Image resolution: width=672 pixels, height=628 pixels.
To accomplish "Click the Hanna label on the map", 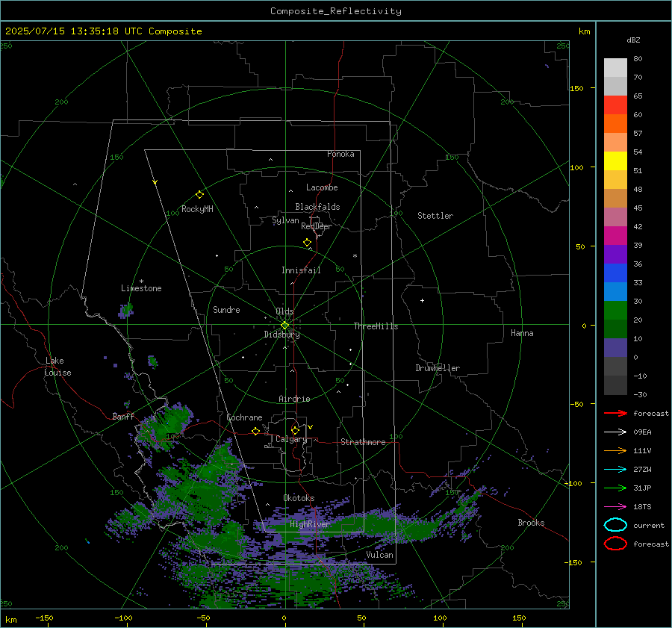I will [522, 333].
